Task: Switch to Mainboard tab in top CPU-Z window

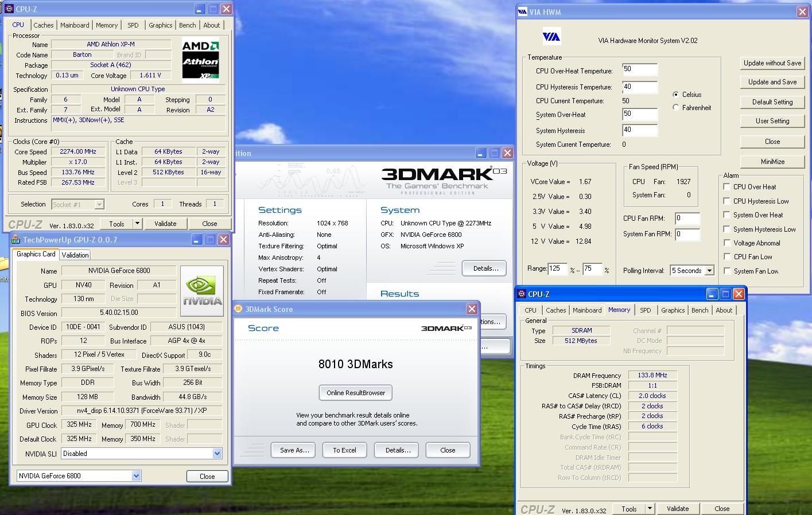Action: [x=75, y=25]
